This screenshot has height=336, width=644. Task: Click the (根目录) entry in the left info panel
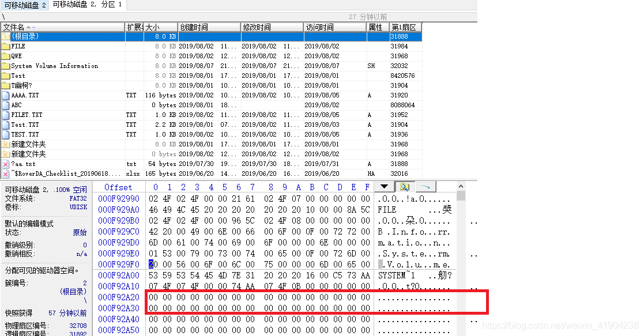tap(73, 292)
